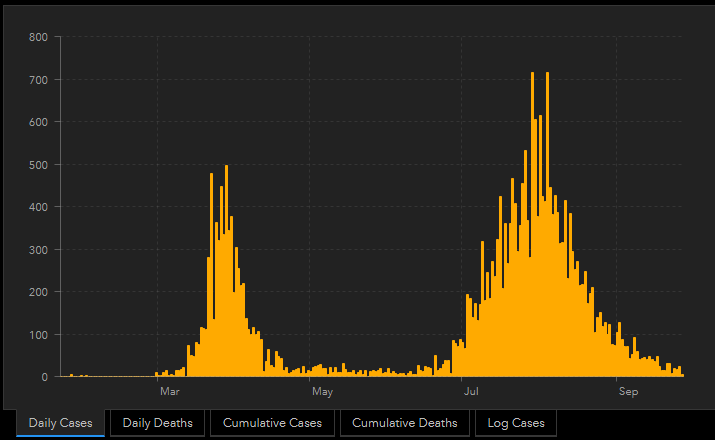Click the 0 label at the y-axis origin

[x=44, y=377]
